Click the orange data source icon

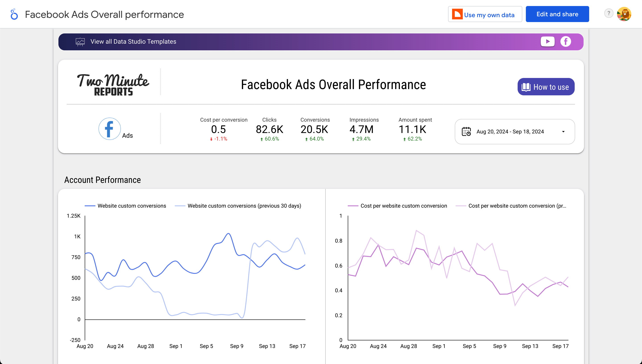[457, 14]
